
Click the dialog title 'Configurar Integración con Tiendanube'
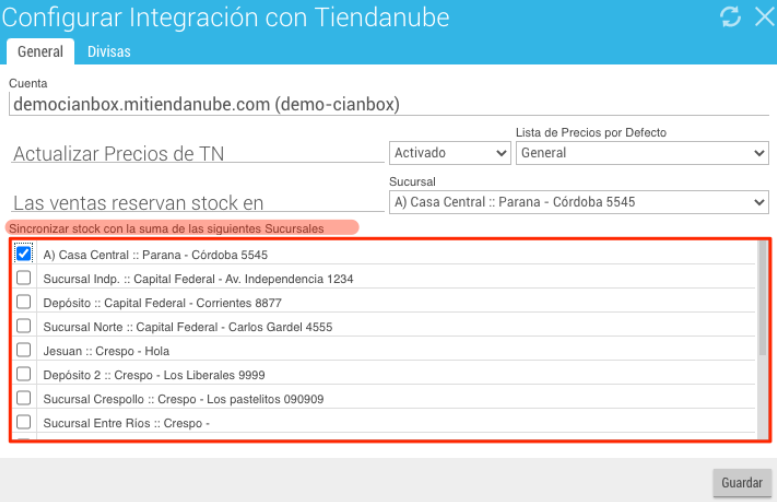coord(225,18)
